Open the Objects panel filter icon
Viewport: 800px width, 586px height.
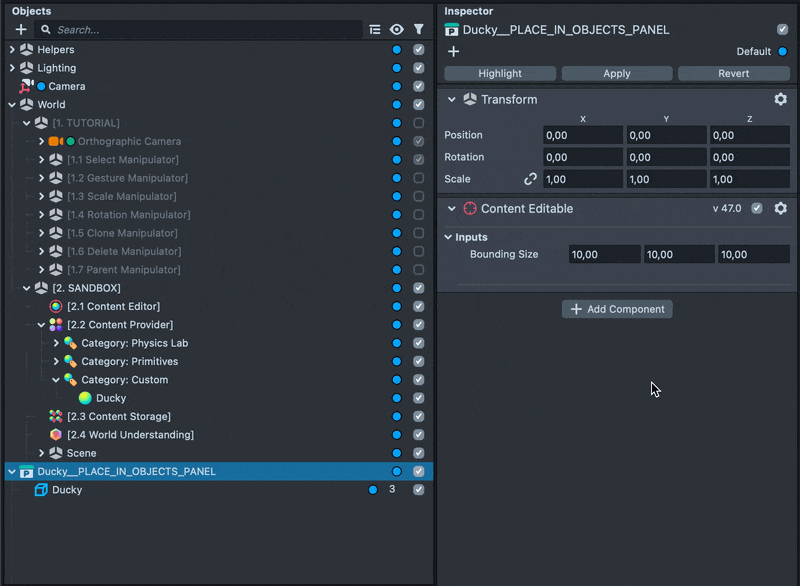tap(419, 30)
